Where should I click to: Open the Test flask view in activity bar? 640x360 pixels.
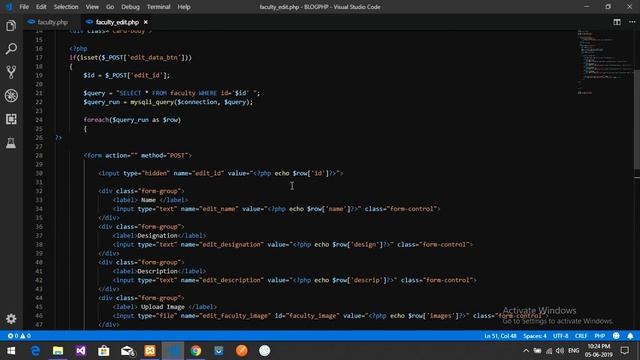point(11,142)
